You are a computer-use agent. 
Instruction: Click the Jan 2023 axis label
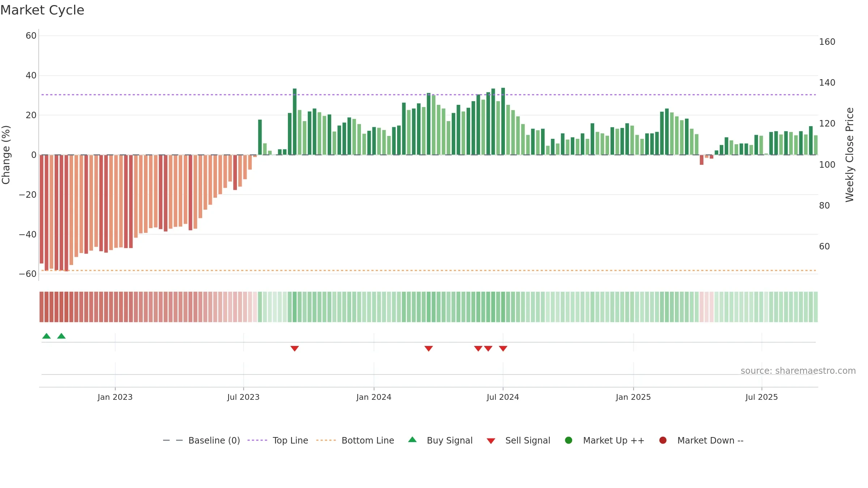pos(115,397)
